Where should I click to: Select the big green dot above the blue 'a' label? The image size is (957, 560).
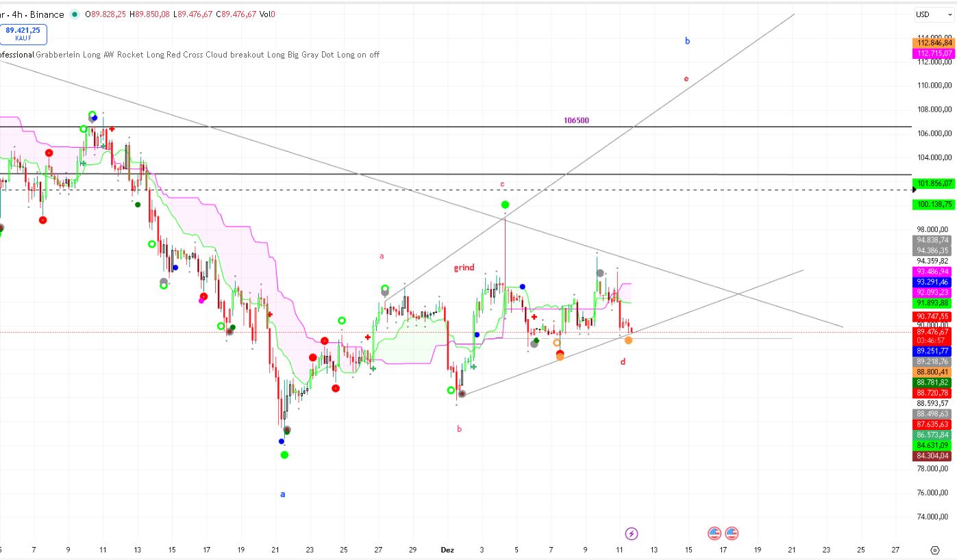(284, 455)
